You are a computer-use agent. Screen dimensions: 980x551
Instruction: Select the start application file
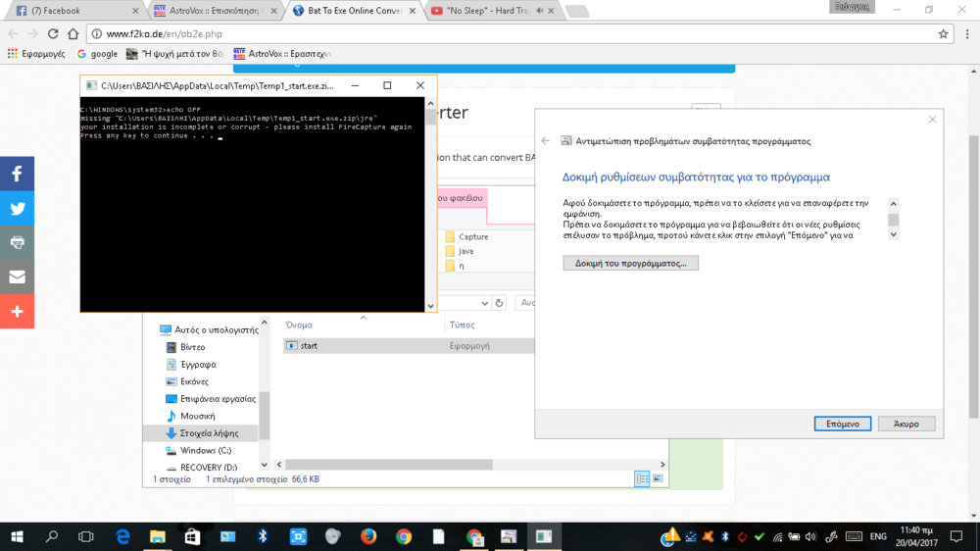click(x=309, y=346)
